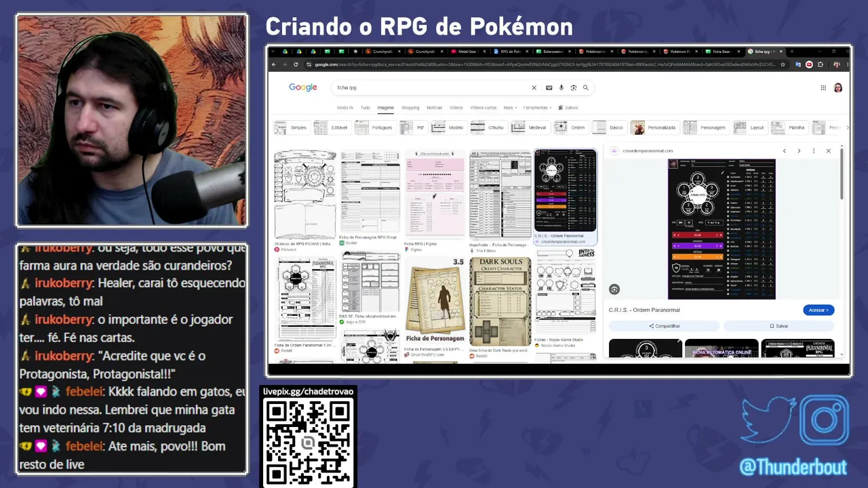Click the ficha rpg search input field
Screen dimensions: 868x488
coord(431,87)
